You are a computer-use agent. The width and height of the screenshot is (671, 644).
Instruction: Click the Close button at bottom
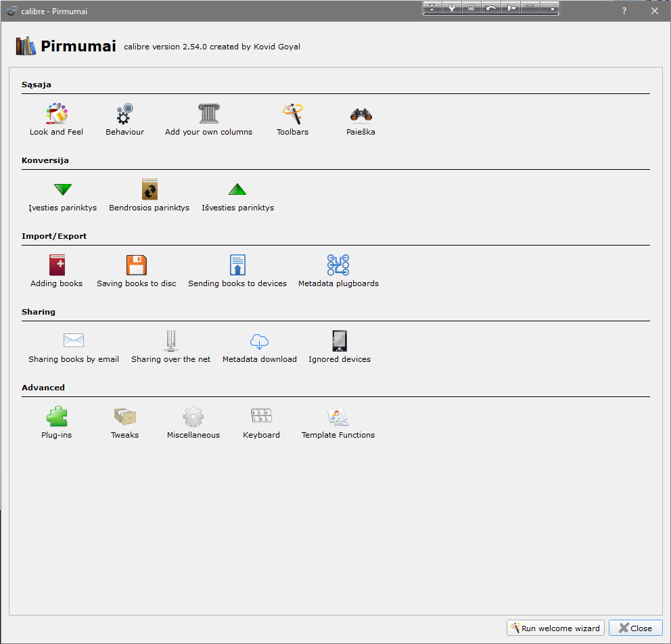635,628
